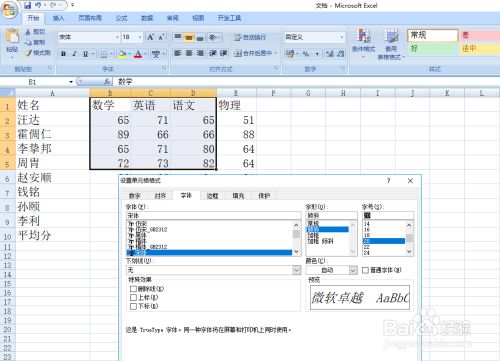Center text horizontally in ribbon

point(189,53)
